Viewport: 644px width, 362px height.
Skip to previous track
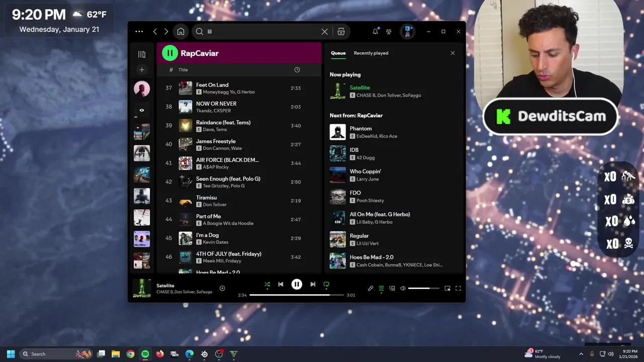coord(281,285)
